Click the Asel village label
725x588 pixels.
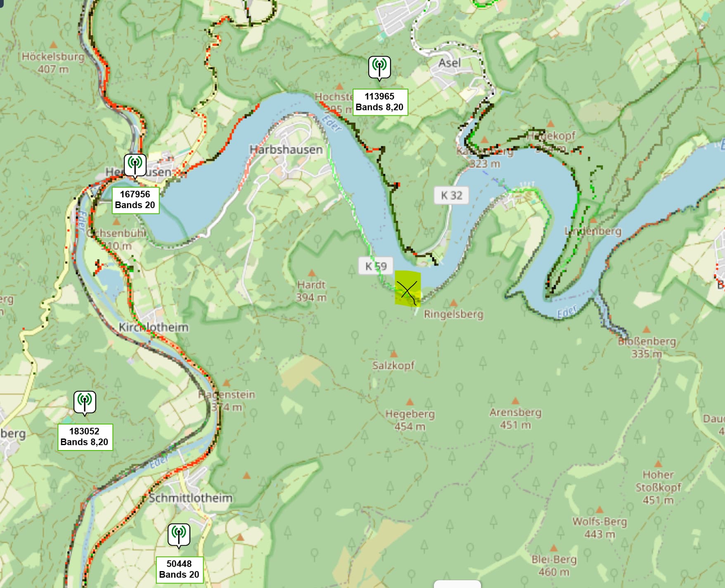point(449,63)
